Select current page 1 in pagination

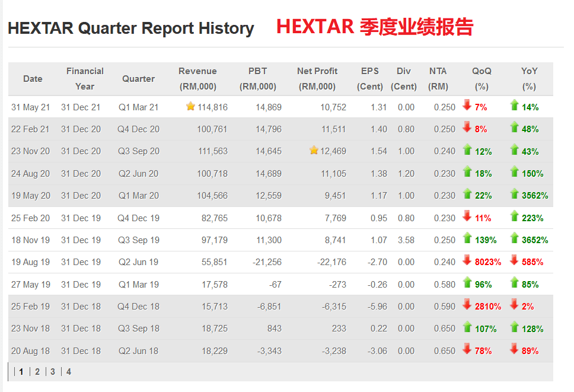click(x=21, y=372)
